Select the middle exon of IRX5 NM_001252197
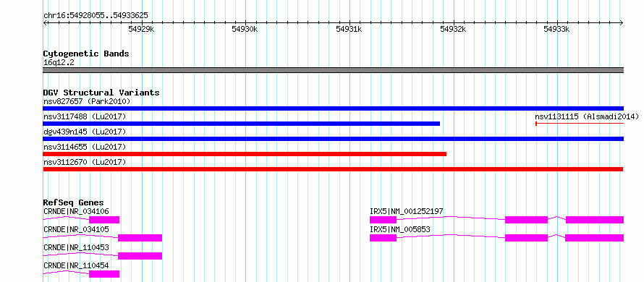The image size is (644, 282). [526, 220]
